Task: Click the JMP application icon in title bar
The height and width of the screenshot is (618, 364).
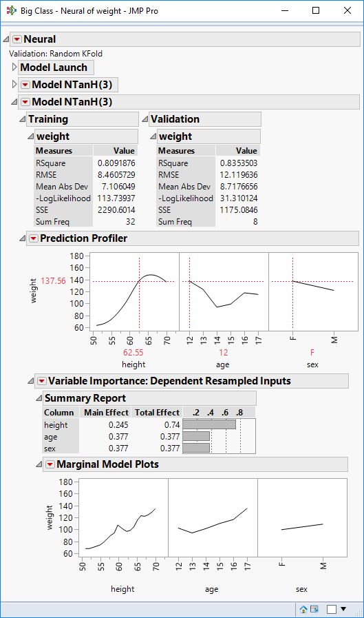Action: [12, 10]
